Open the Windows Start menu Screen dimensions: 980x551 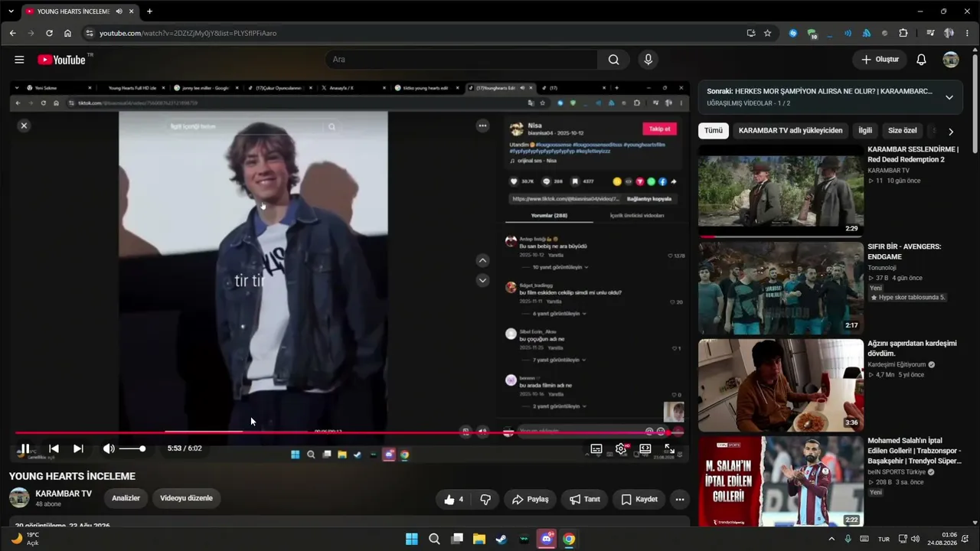tap(412, 539)
